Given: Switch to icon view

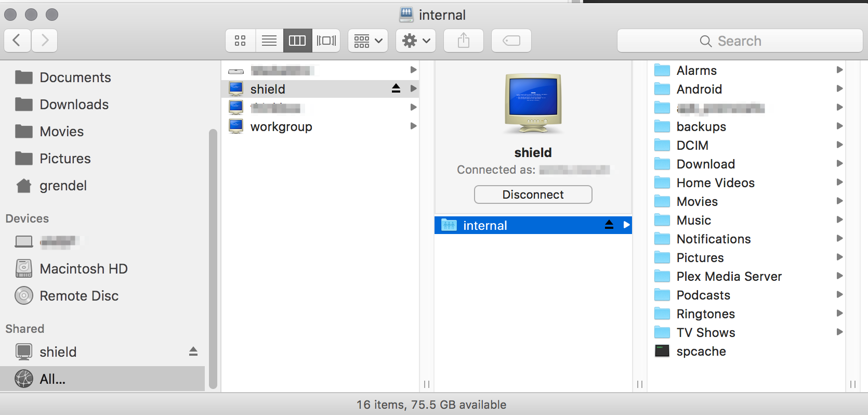Looking at the screenshot, I should point(240,41).
